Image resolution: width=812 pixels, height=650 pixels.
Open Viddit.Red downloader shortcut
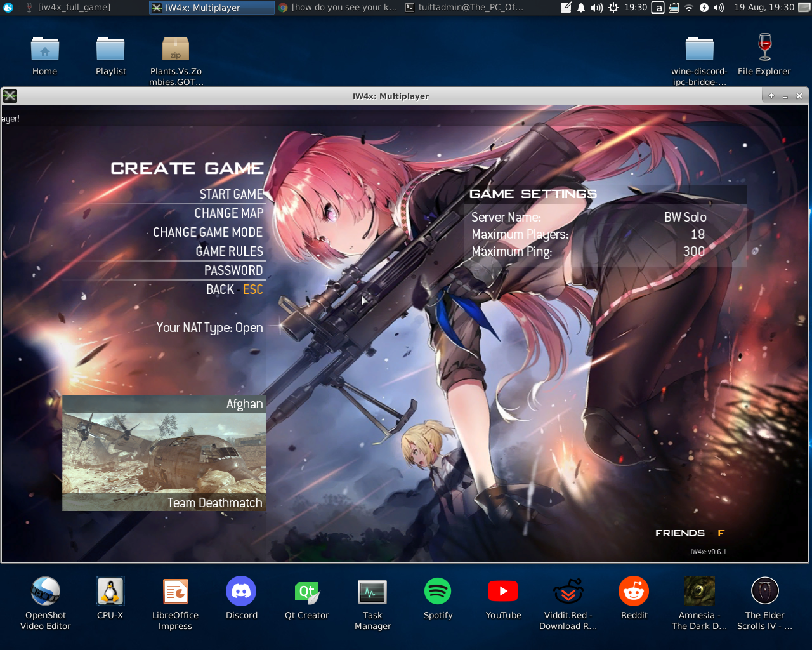click(x=568, y=603)
